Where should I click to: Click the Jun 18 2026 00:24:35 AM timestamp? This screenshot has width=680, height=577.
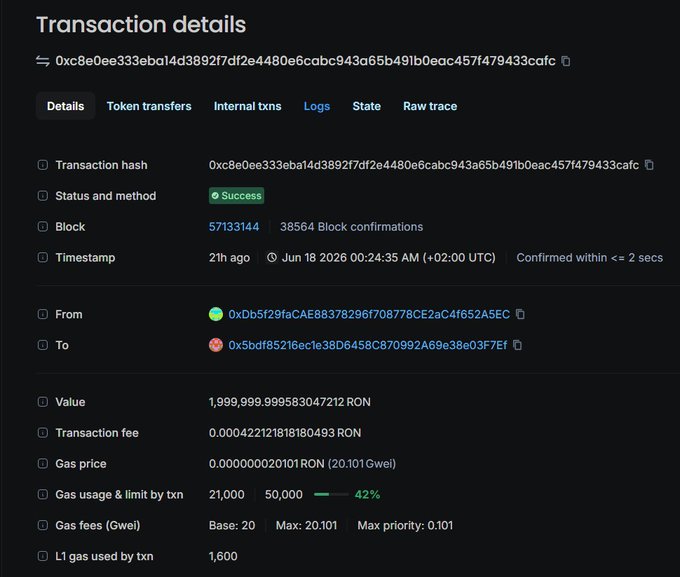(389, 257)
